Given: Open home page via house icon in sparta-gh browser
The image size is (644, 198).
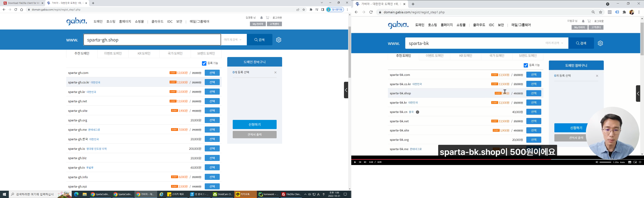Looking at the screenshot, I should (22, 10).
